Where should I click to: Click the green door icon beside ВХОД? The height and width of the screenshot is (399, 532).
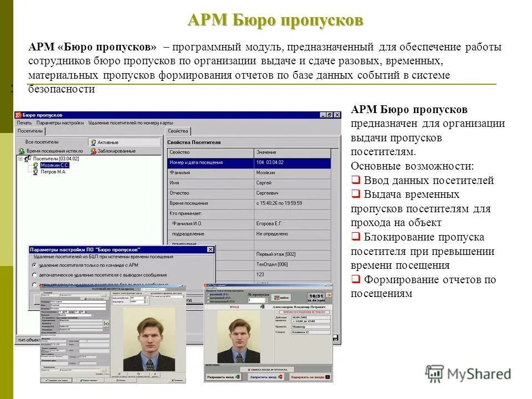click(x=262, y=306)
